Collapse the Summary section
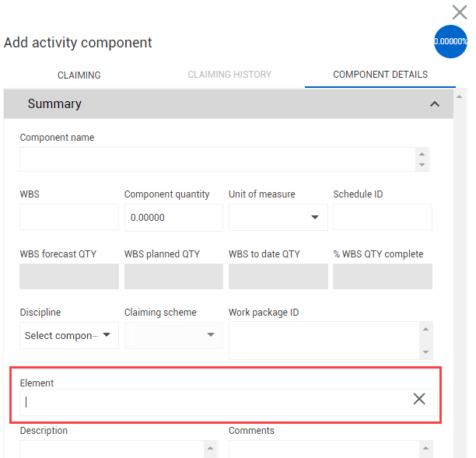This screenshot has height=458, width=476. (x=435, y=104)
